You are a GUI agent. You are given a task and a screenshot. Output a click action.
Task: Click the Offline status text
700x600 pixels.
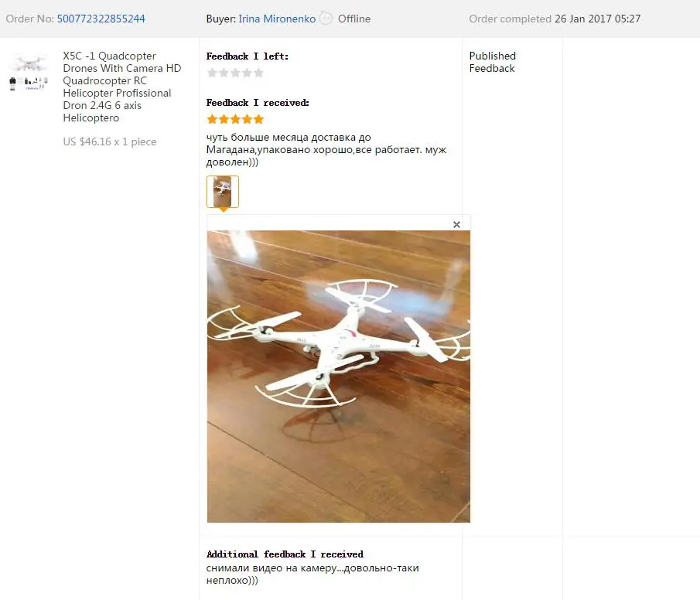click(354, 19)
